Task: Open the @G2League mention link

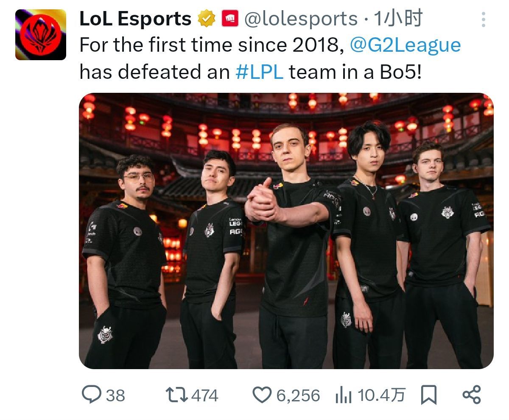Action: coord(406,45)
